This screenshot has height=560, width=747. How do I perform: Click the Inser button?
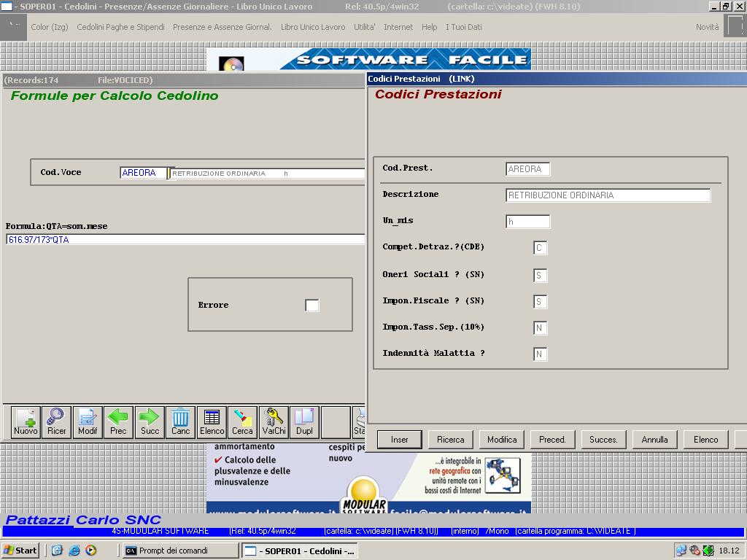tap(399, 440)
